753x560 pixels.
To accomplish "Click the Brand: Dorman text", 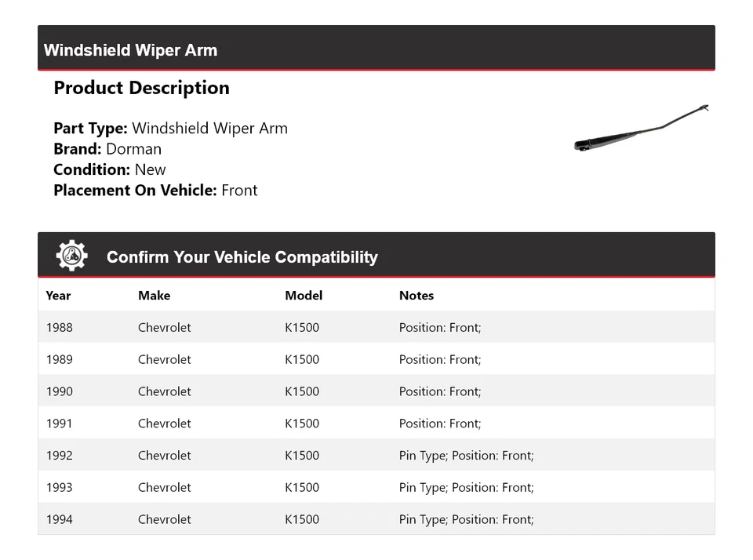I will [x=107, y=149].
